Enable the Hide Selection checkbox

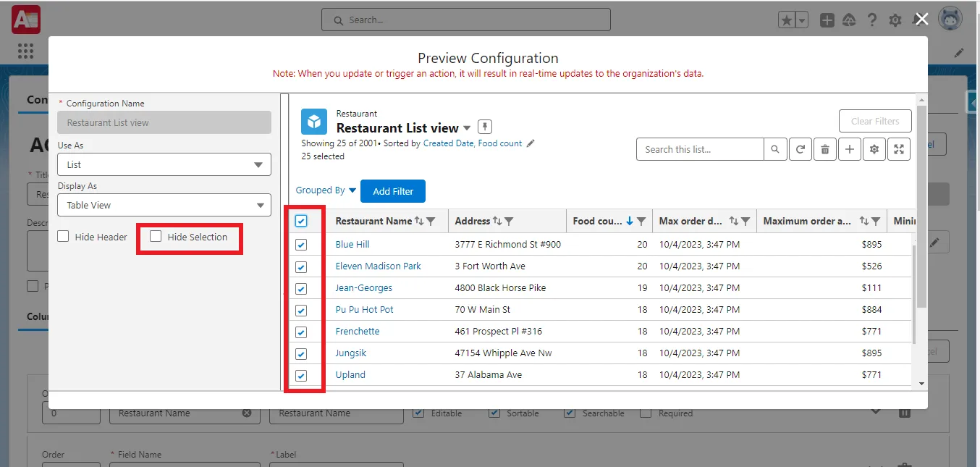156,236
